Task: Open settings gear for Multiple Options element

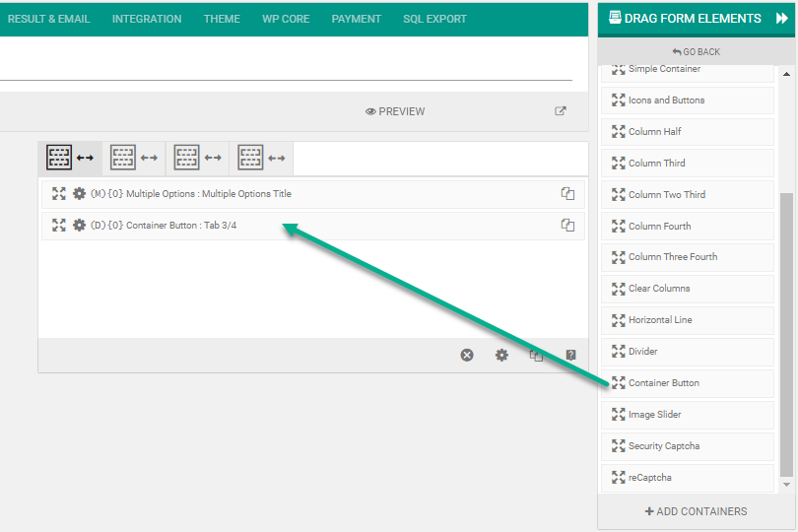Action: (80, 194)
